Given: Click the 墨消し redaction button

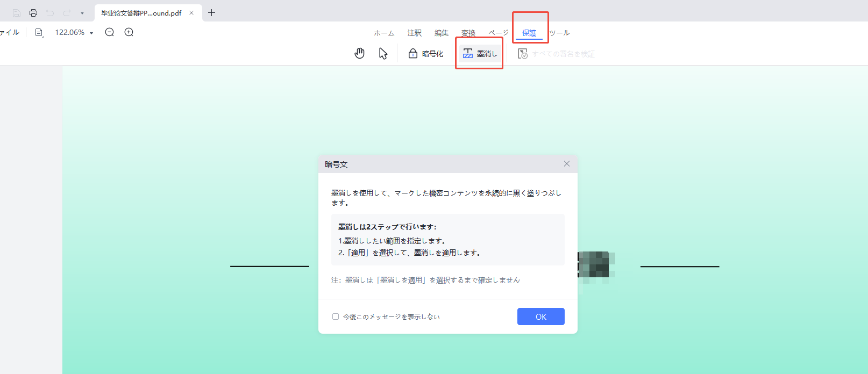Looking at the screenshot, I should [x=480, y=53].
